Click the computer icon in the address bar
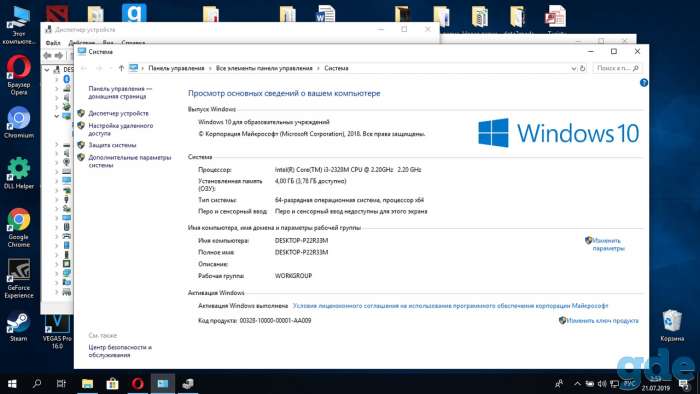 (x=133, y=68)
